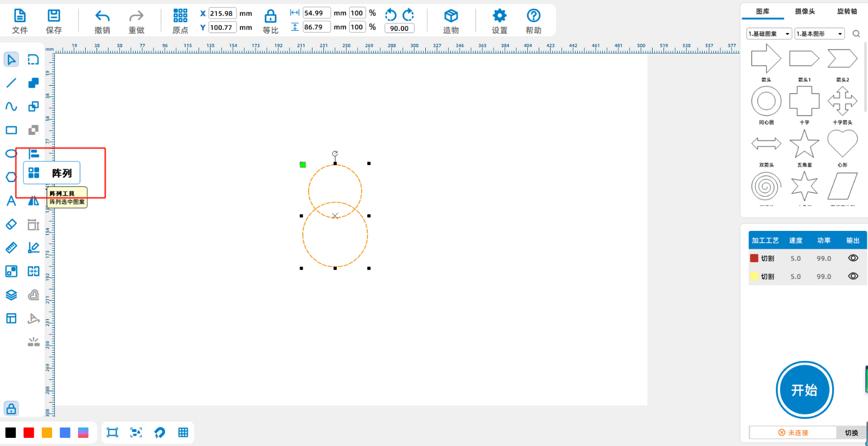Switch to the 摄像头 tab

coord(805,11)
